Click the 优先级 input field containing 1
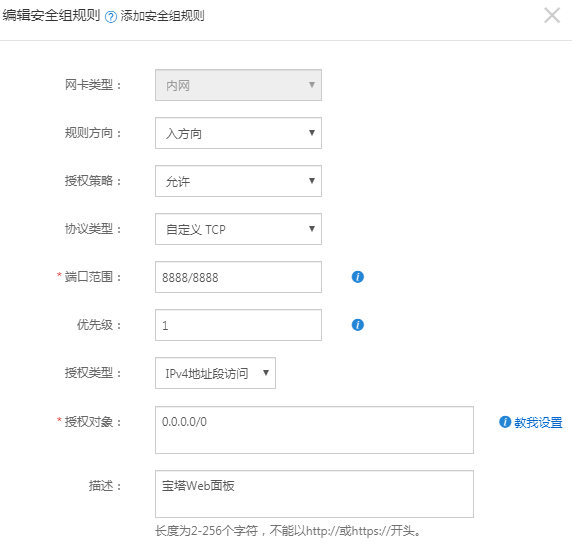Image resolution: width=572 pixels, height=550 pixels. click(238, 325)
